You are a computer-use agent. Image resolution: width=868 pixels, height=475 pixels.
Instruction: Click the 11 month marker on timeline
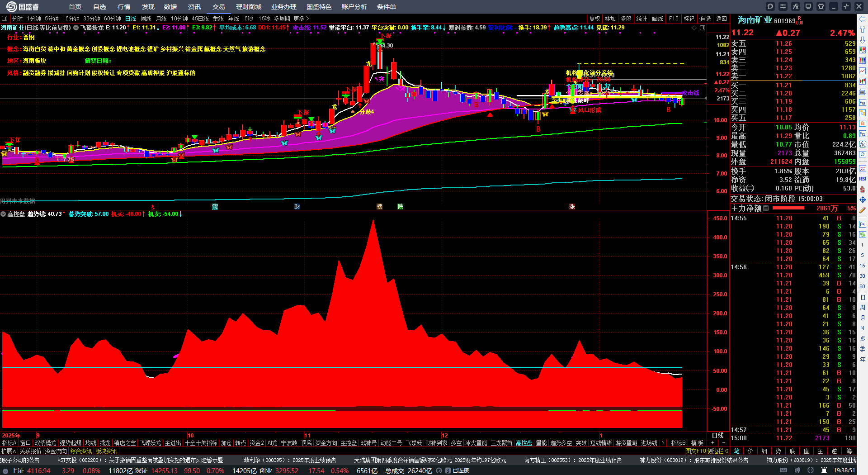[307, 436]
